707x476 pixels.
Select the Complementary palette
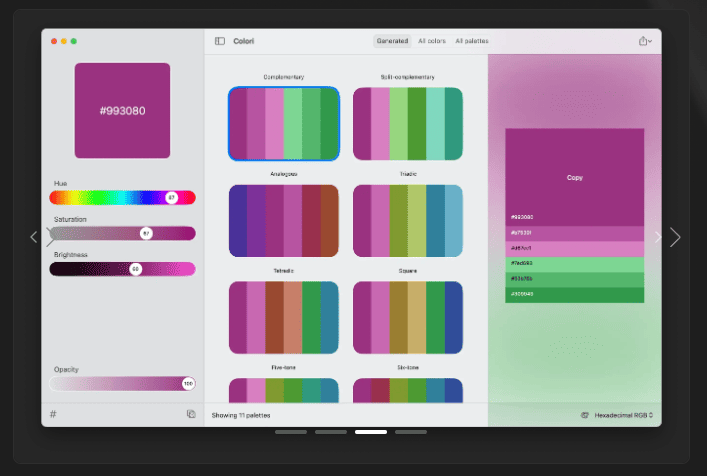click(x=284, y=124)
